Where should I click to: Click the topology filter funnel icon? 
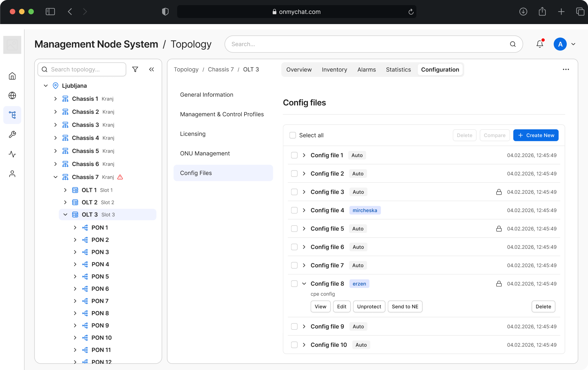point(135,69)
